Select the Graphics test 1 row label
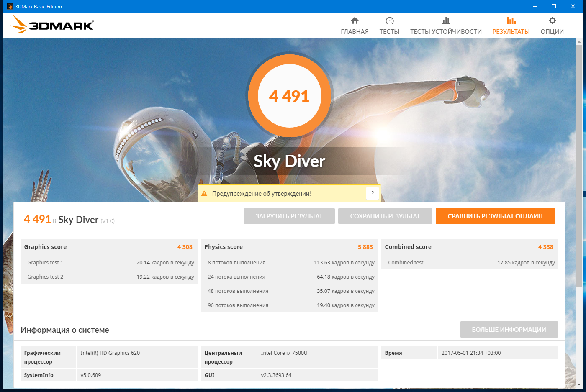Viewport: 586px width, 392px height. click(45, 263)
